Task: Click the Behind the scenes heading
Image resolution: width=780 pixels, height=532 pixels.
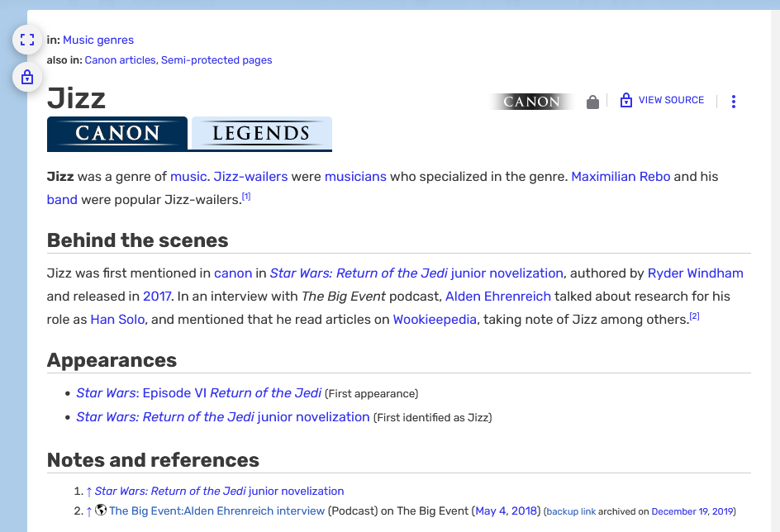Action: click(x=137, y=240)
